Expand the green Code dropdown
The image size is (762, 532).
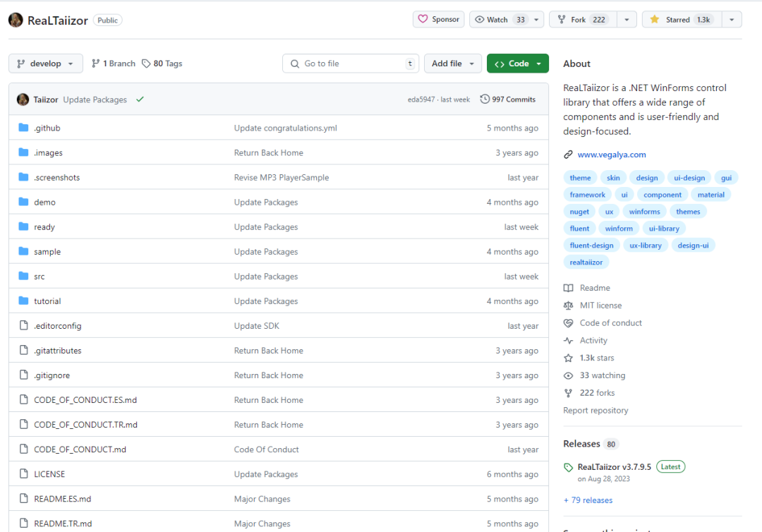[x=517, y=64]
